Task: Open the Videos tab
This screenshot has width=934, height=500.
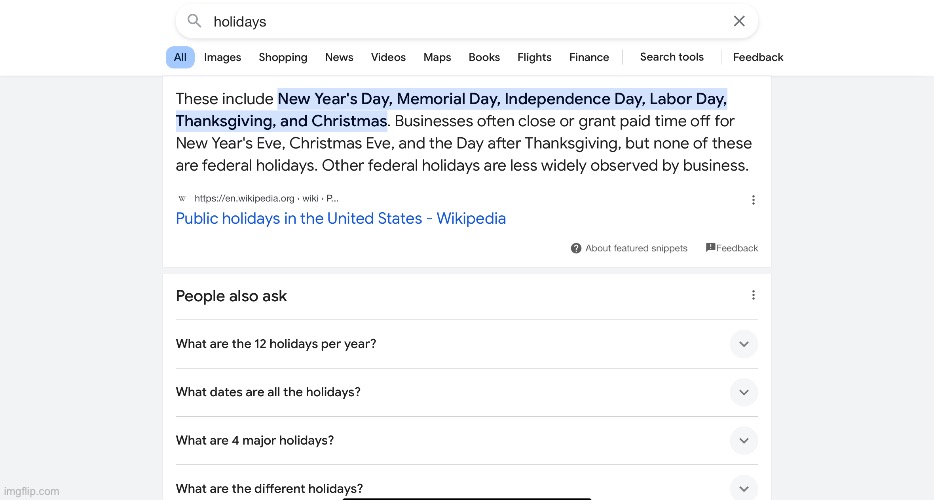Action: click(x=388, y=57)
